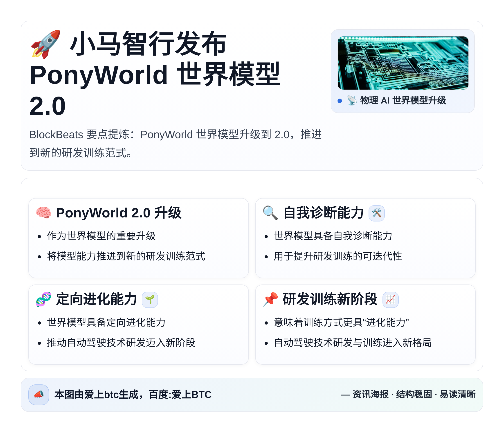Image resolution: width=504 pixels, height=429 pixels.
Task: Click the magnifying glass icon beside 自我诊断能力
Action: [270, 212]
